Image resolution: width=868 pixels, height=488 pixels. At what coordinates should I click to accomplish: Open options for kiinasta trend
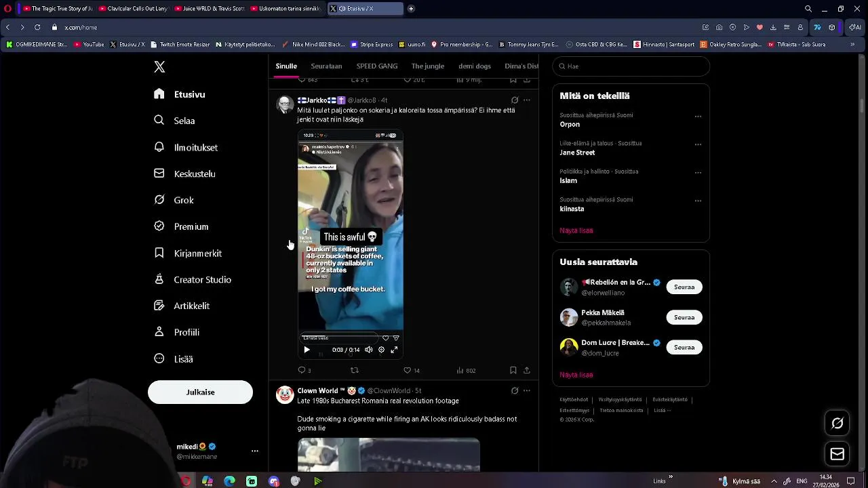(698, 201)
